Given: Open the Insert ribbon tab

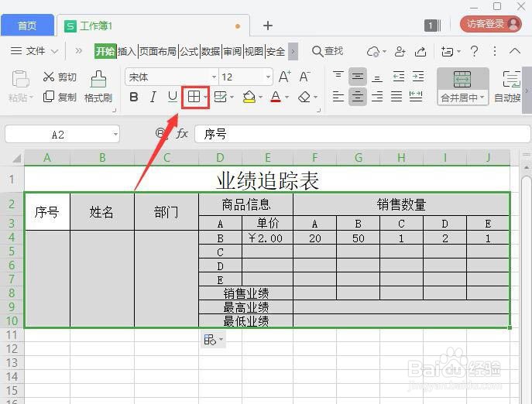Looking at the screenshot, I should pyautogui.click(x=127, y=51).
